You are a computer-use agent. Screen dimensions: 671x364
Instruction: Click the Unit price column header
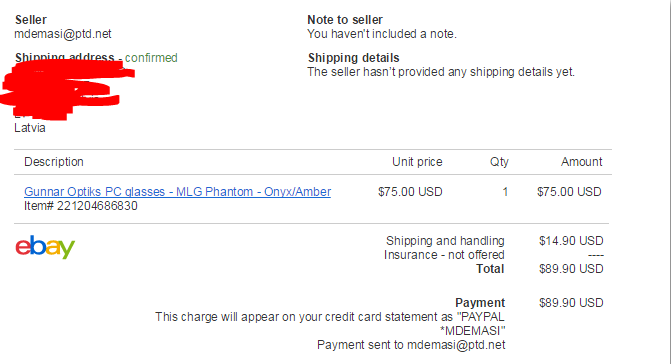(x=417, y=162)
